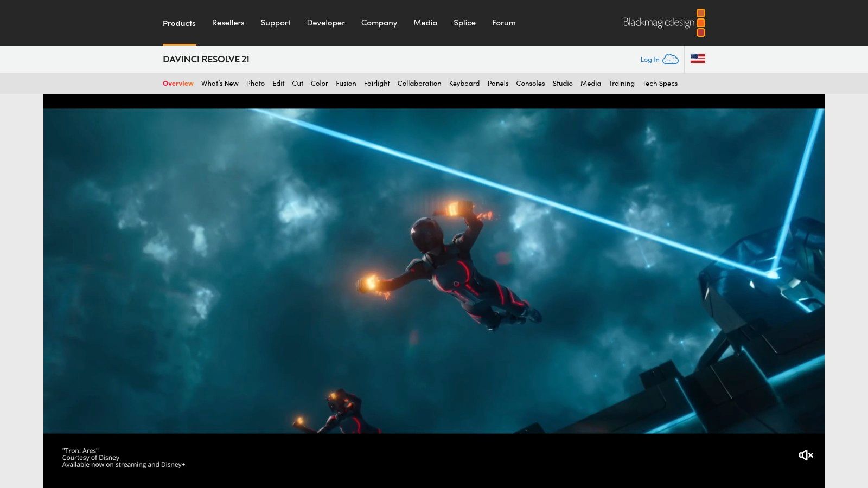Viewport: 868px width, 488px height.
Task: Open the Company menu
Action: click(x=379, y=23)
